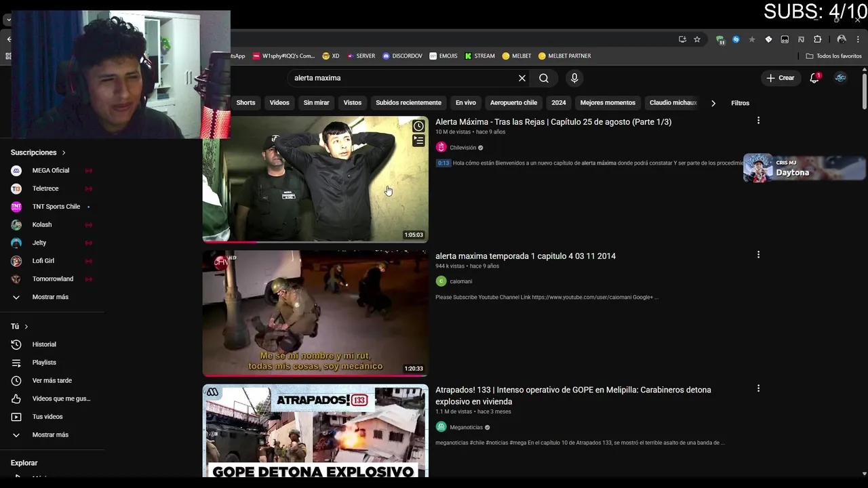Click the magnifying glass search button

coord(544,78)
